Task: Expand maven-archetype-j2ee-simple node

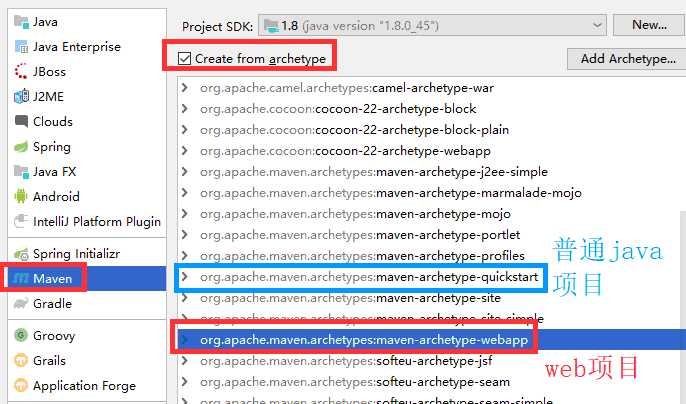Action: click(185, 172)
